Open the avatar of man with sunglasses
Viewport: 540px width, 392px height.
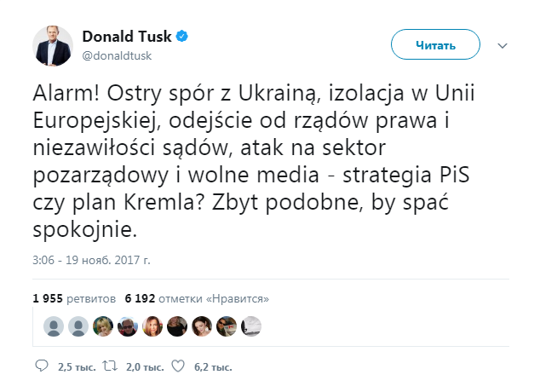pos(128,326)
